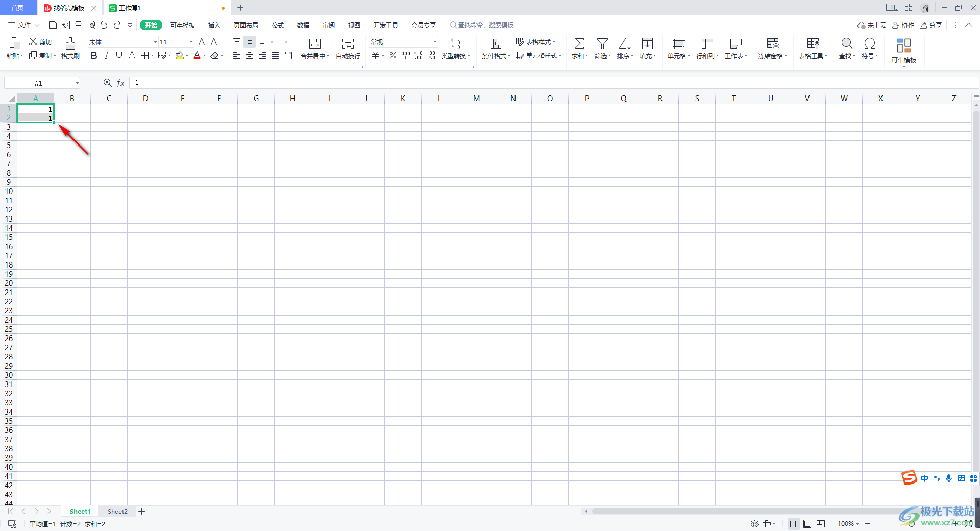The height and width of the screenshot is (531, 980).
Task: Open Print Preview icon
Action: pos(91,25)
